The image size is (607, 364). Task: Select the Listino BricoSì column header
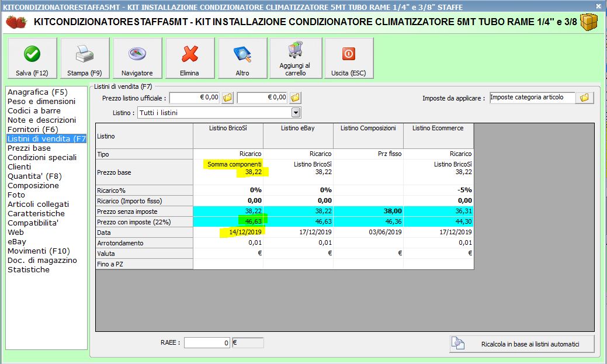228,136
